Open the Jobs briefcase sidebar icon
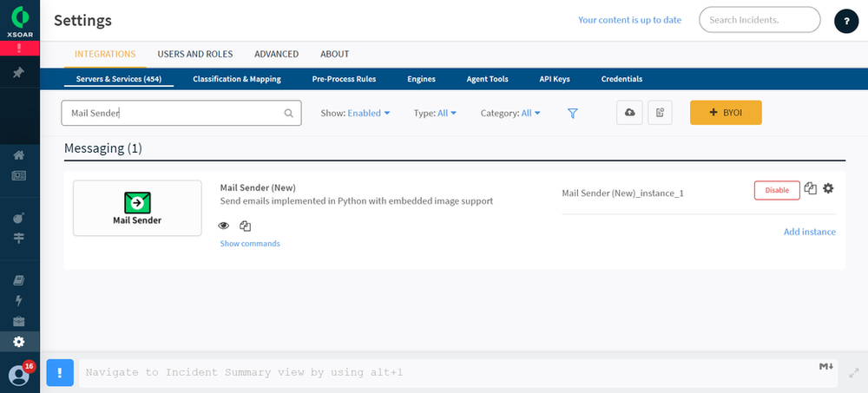This screenshot has height=393, width=868. click(x=19, y=322)
